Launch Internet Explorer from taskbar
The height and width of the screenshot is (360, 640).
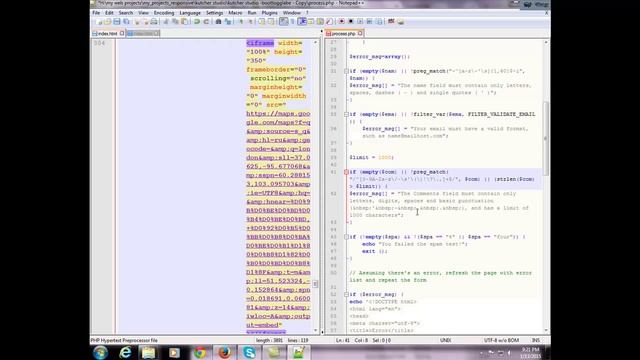(x=125, y=352)
